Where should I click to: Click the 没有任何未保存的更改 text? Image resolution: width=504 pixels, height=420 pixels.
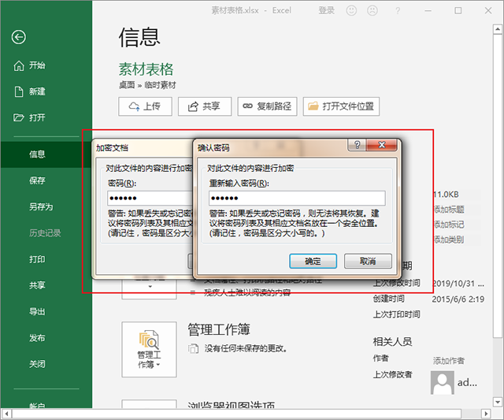click(x=246, y=348)
